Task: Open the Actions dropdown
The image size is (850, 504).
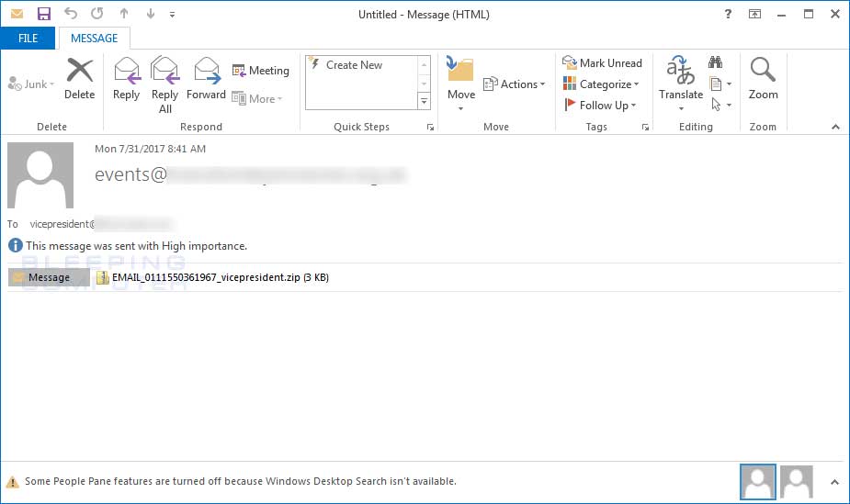Action: 514,84
